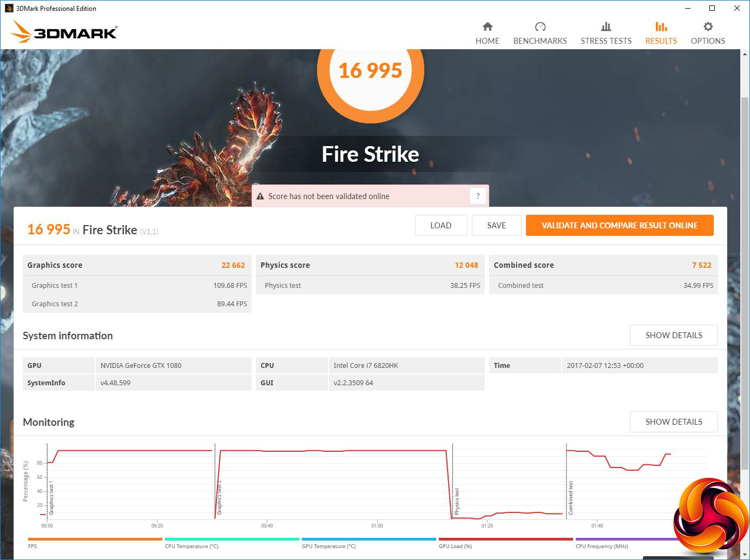Image resolution: width=750 pixels, height=560 pixels.
Task: Toggle the GPU Temperature legend bar
Action: (x=369, y=539)
